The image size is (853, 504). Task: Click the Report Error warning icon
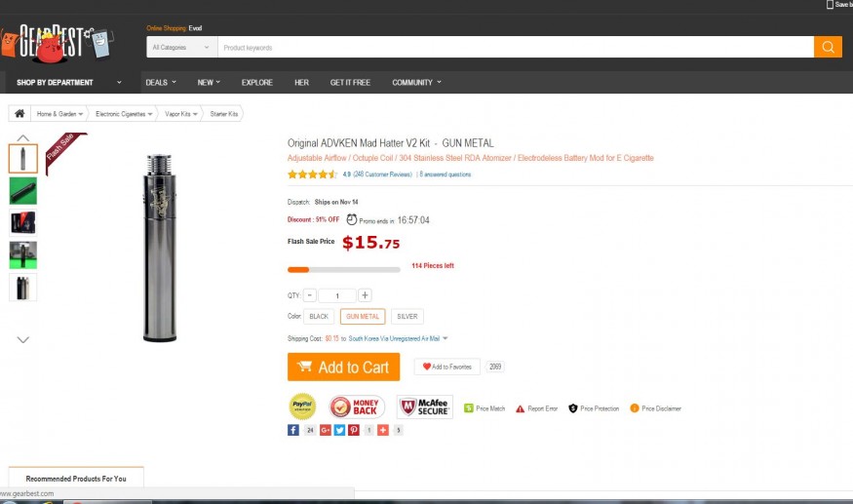click(520, 408)
